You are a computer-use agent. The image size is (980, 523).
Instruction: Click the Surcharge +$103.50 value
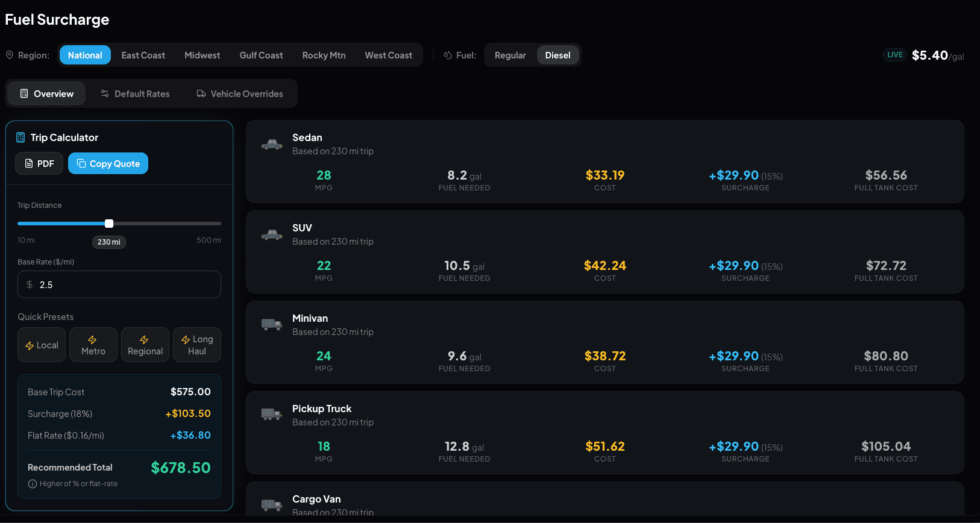tap(188, 413)
